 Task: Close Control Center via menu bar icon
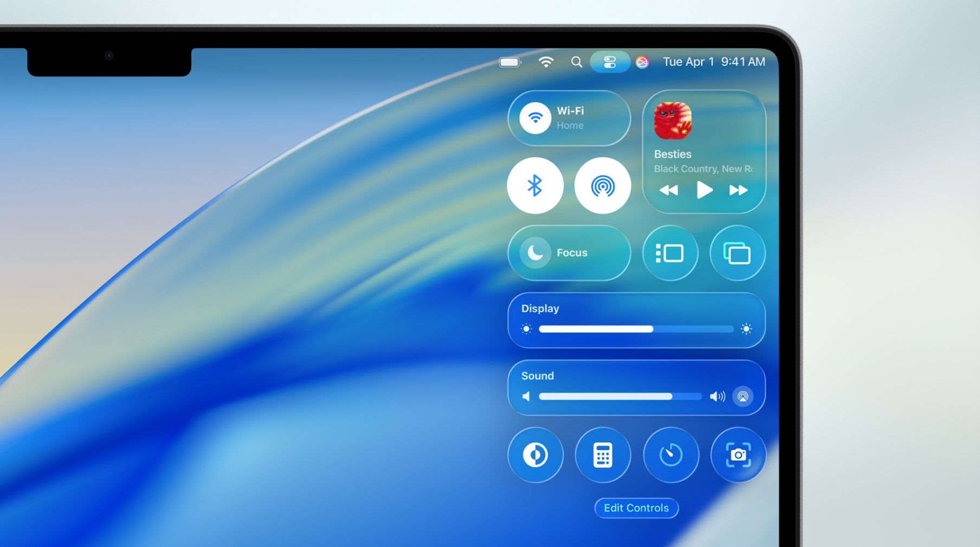[610, 62]
